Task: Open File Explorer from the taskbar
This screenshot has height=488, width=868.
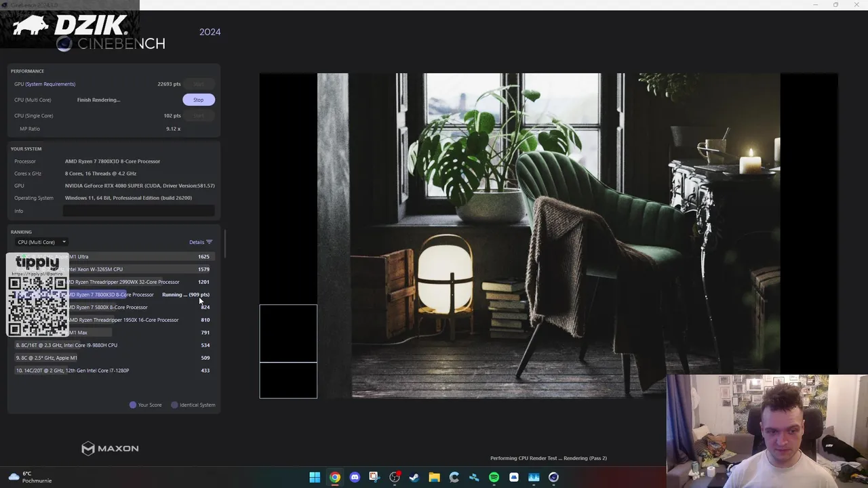Action: 434,477
